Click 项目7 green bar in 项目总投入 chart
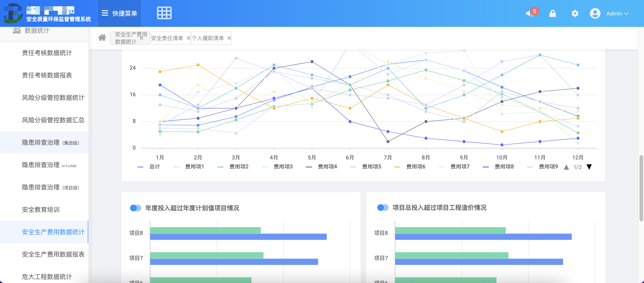 [452, 255]
